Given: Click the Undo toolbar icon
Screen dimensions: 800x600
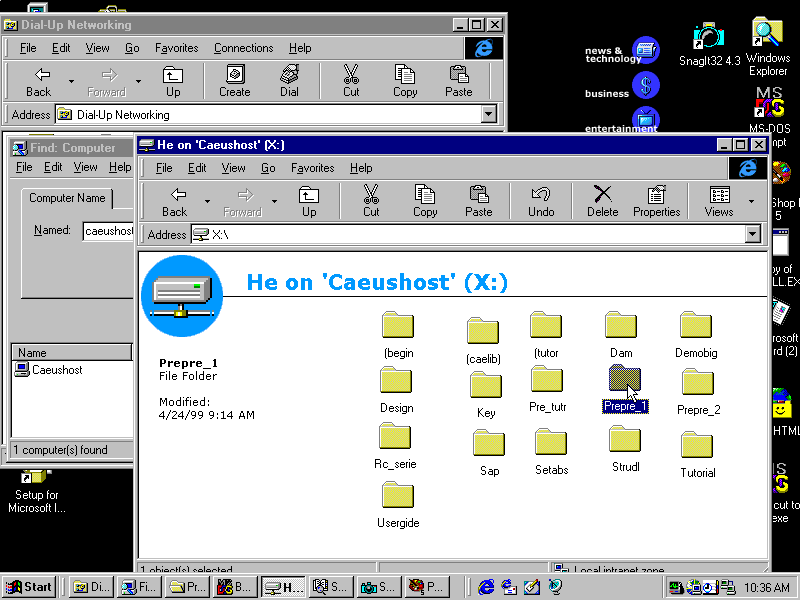Looking at the screenshot, I should pos(540,200).
